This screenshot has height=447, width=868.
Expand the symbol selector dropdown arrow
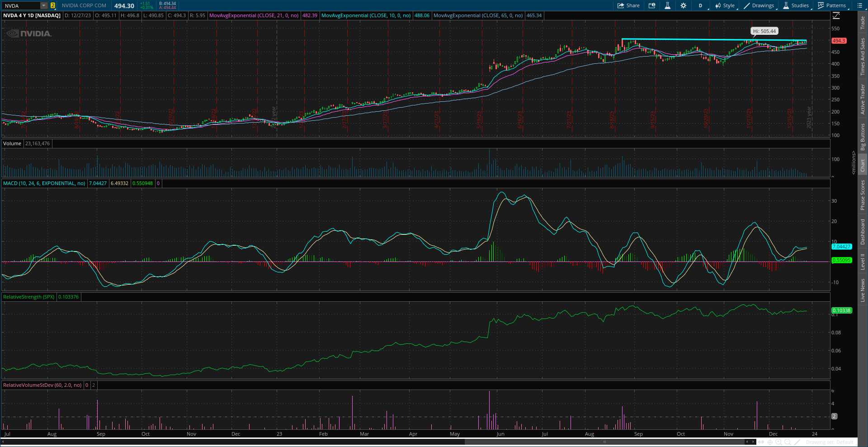pyautogui.click(x=44, y=5)
